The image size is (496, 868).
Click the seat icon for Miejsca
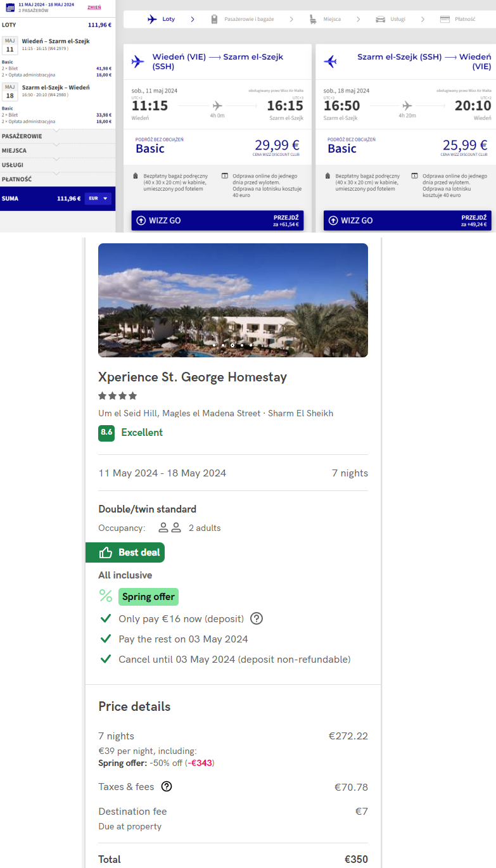coord(314,20)
